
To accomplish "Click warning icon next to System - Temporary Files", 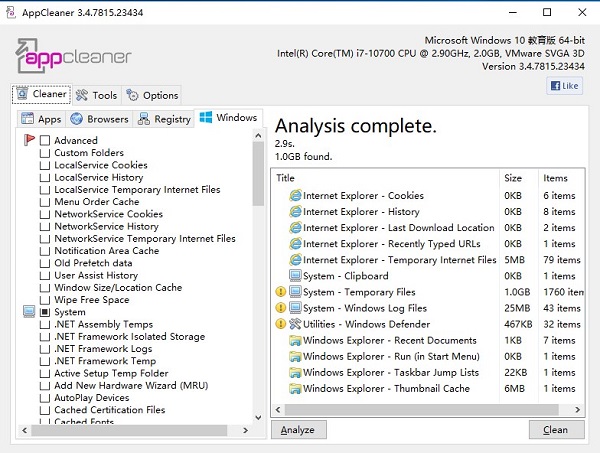I will (x=281, y=292).
